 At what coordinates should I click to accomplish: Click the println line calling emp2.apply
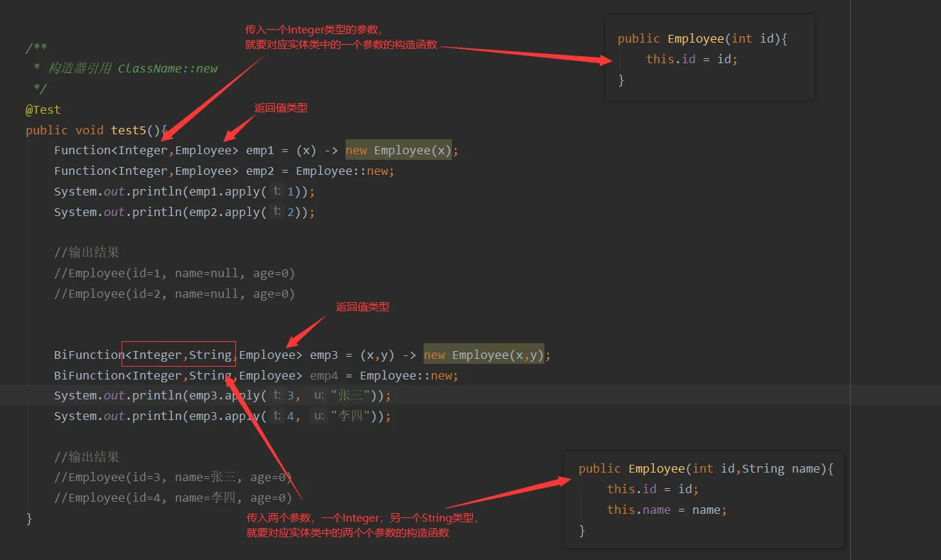tap(184, 212)
